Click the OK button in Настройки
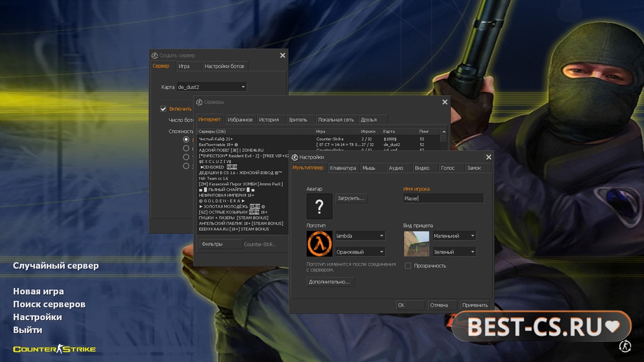This screenshot has height=362, width=644. click(410, 305)
